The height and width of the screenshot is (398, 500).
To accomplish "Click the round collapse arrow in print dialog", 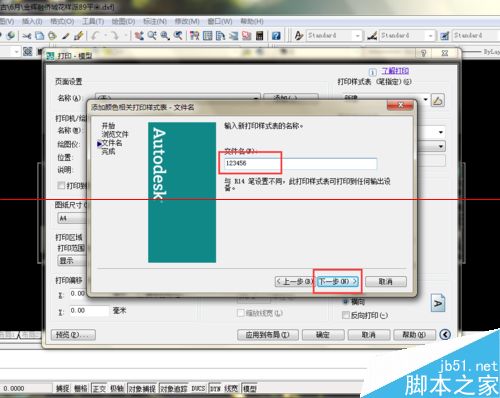I will click(x=445, y=334).
